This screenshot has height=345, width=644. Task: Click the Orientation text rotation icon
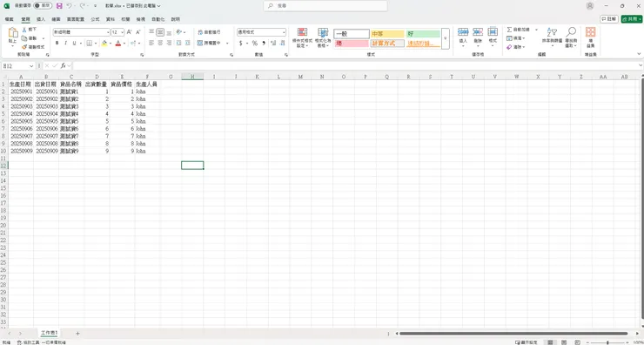tap(179, 32)
